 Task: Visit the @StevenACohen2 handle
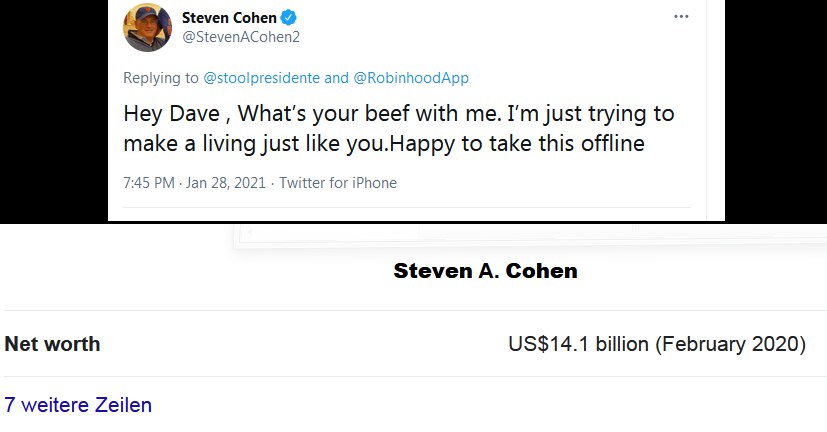click(241, 37)
